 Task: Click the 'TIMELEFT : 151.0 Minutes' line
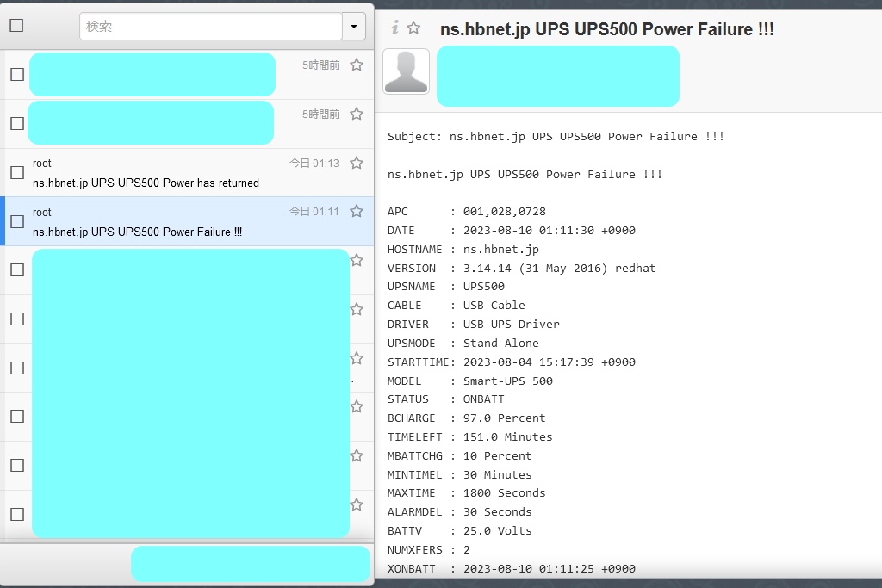(x=469, y=436)
